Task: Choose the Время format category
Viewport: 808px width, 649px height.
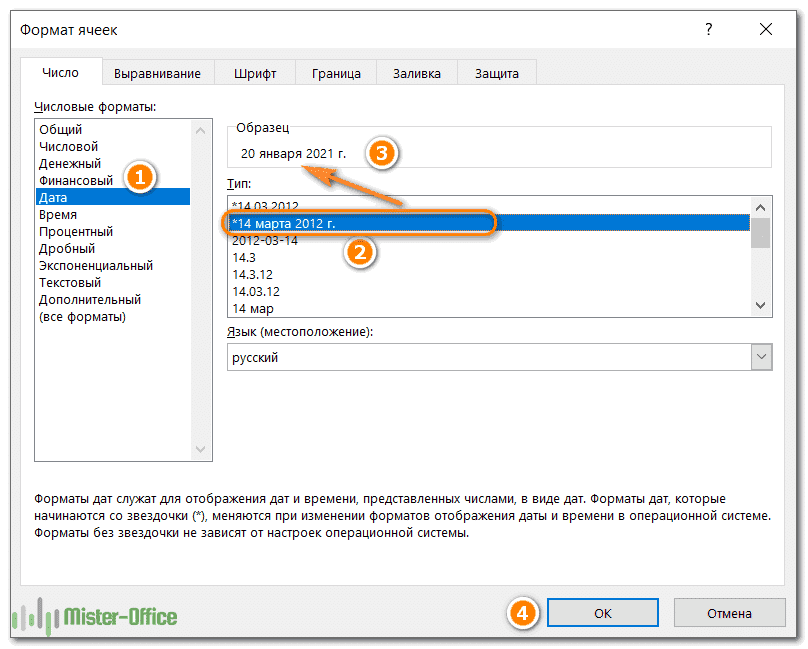Action: pos(58,214)
